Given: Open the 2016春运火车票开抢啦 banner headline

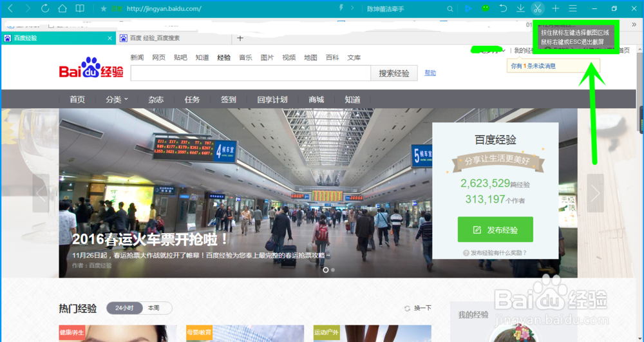Looking at the screenshot, I should click(x=150, y=240).
